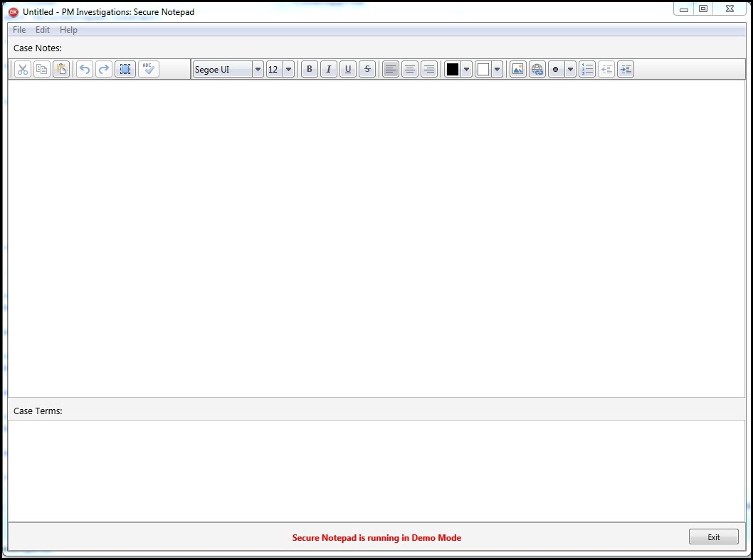The width and height of the screenshot is (753, 560).
Task: Enable strikethrough text style
Action: point(367,69)
